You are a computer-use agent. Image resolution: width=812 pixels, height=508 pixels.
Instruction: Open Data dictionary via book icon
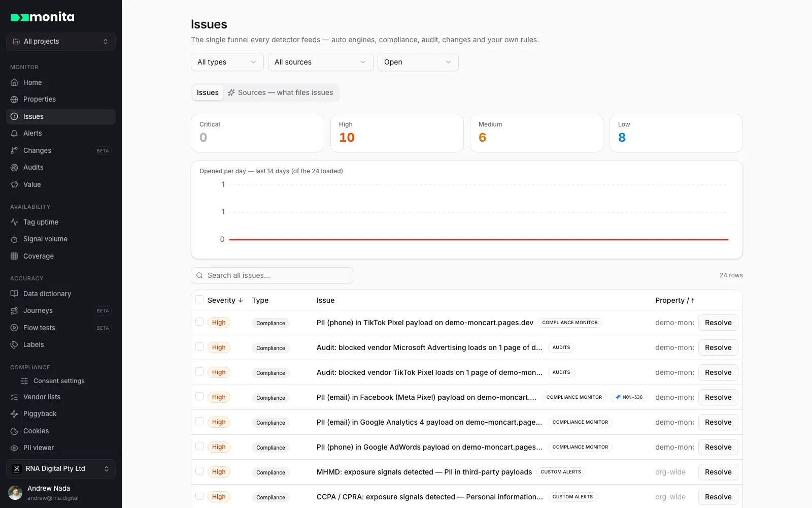14,294
